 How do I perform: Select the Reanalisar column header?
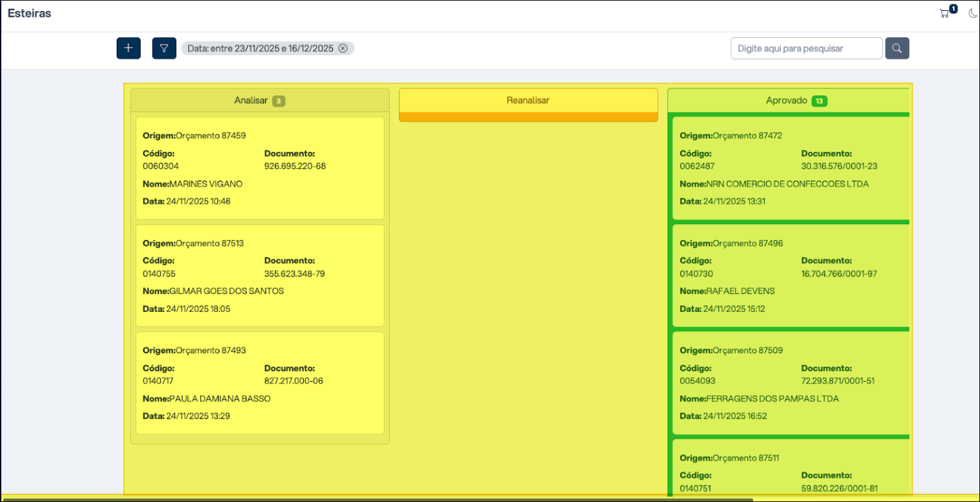pos(528,101)
